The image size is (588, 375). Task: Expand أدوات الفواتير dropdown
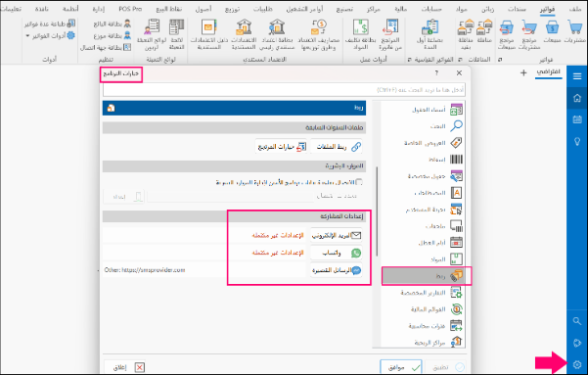click(50, 35)
